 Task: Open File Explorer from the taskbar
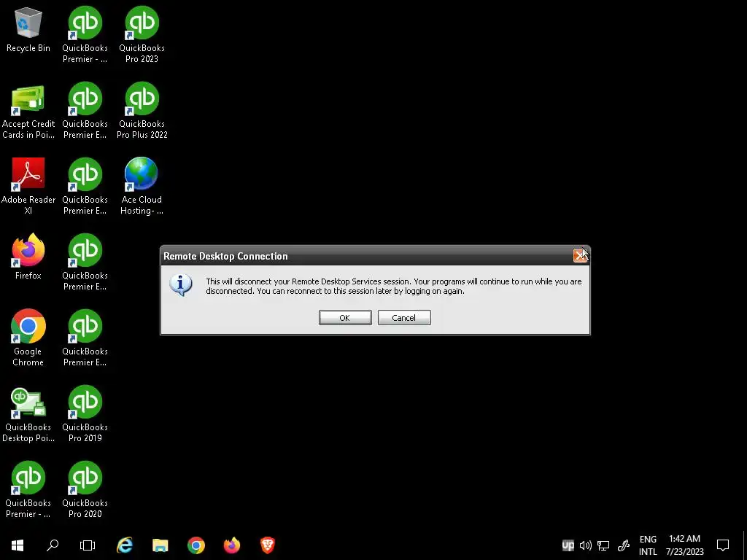click(160, 545)
